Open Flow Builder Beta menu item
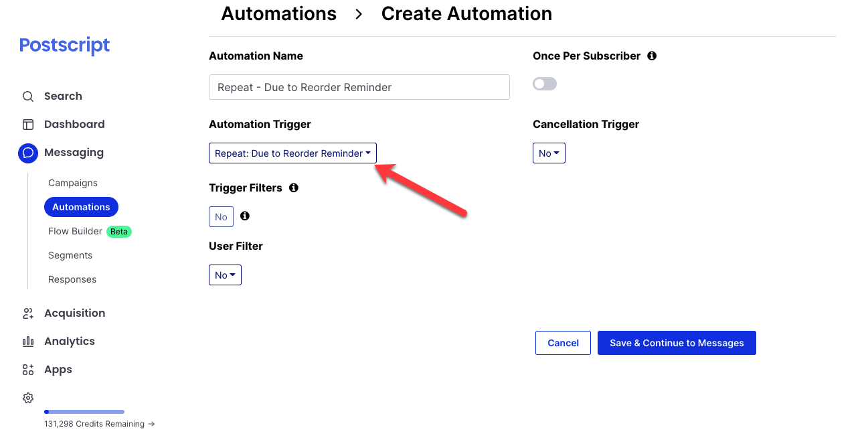The image size is (868, 438). (90, 231)
